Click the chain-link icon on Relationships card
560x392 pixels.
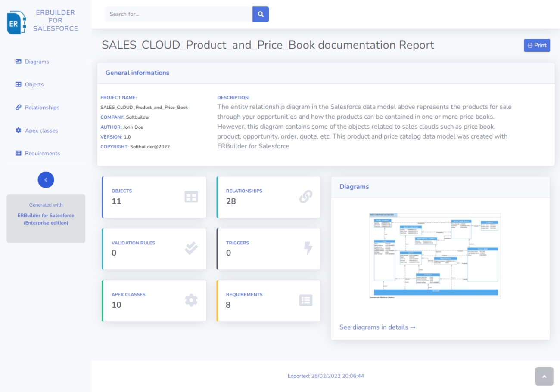pos(306,197)
